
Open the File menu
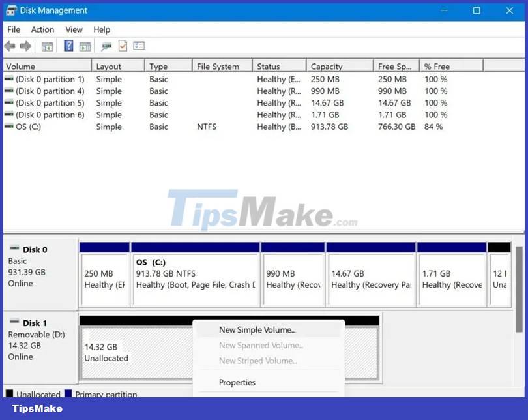pos(14,29)
